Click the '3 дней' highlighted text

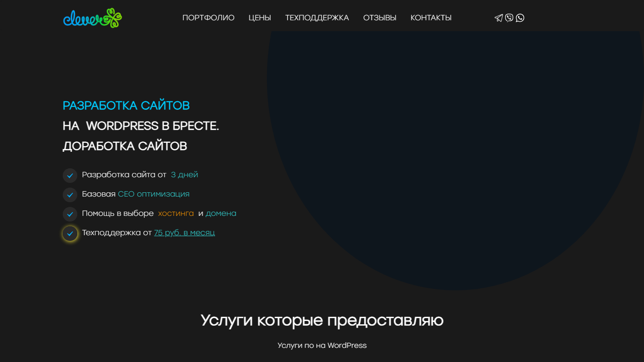184,175
